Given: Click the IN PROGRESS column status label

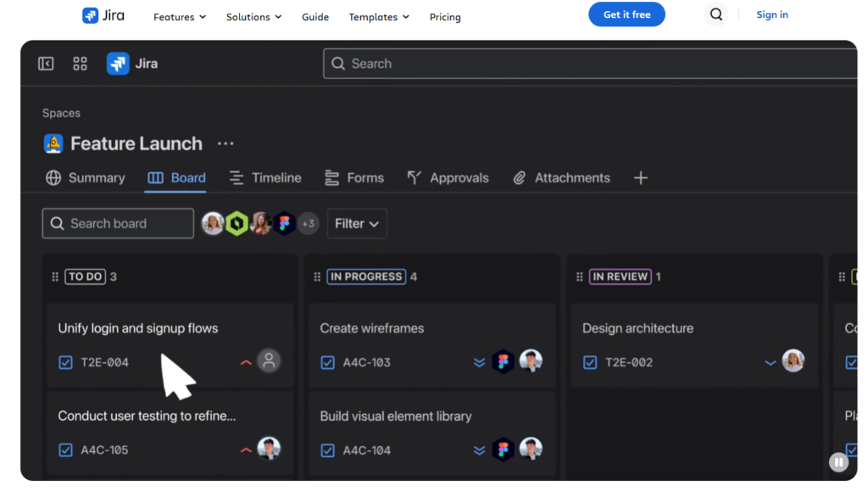Looking at the screenshot, I should pos(366,276).
